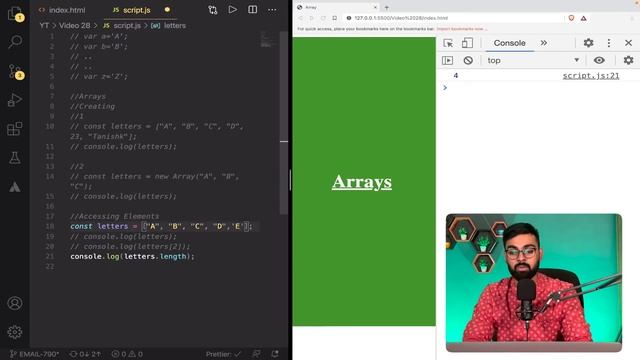
Task: Open Source Control view with badge
Action: 16,71
